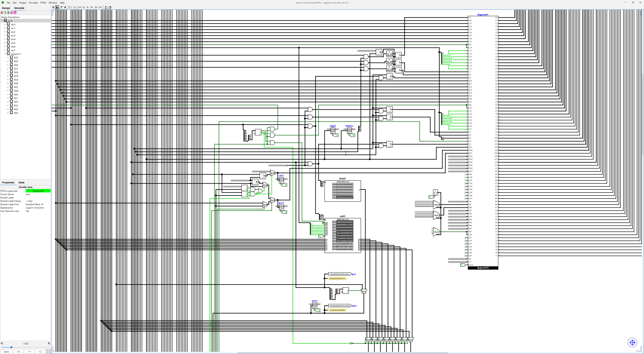Toggle auto-tick with the clock icon
This screenshot has height=354, width=644.
tap(8, 13)
